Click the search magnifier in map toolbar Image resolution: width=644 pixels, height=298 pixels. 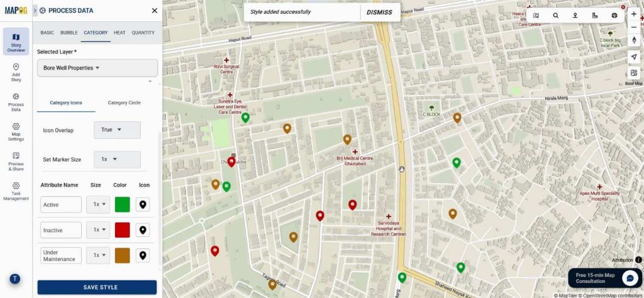point(555,15)
